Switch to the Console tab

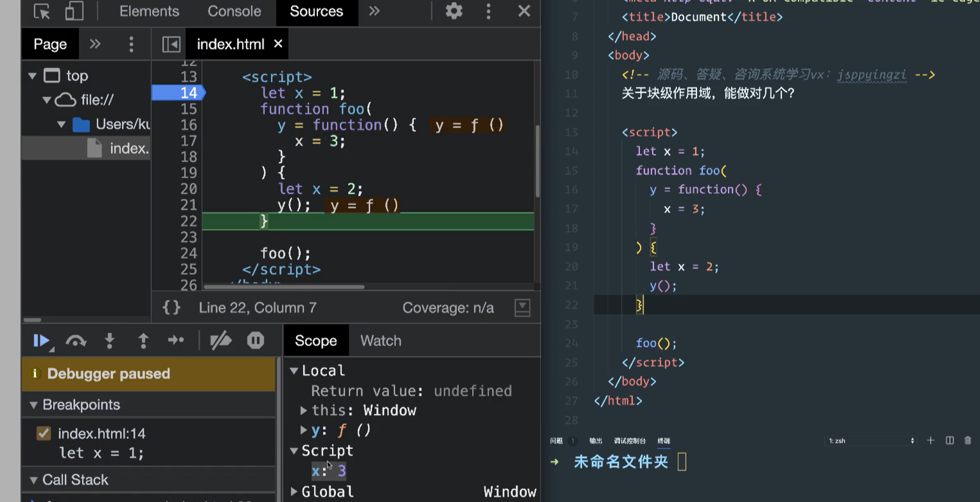tap(234, 11)
